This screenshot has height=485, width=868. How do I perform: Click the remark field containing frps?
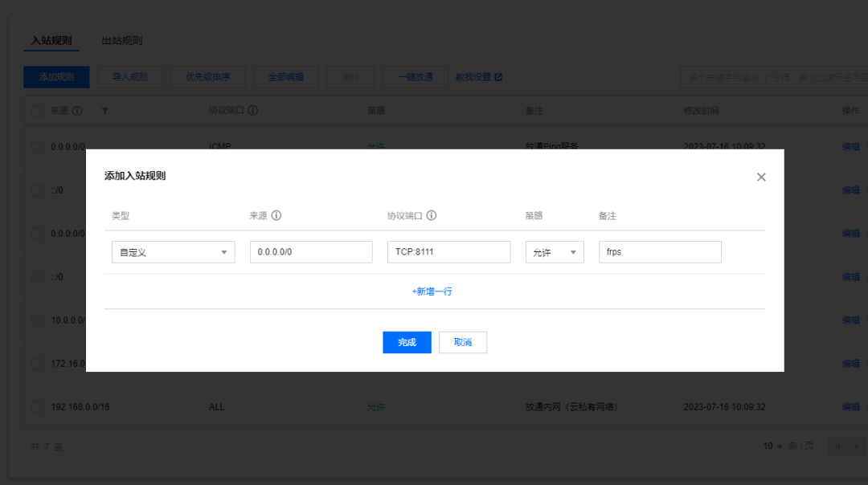click(x=660, y=252)
